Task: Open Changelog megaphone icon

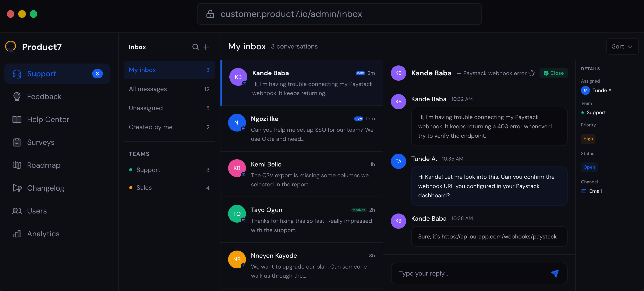Action: pos(17,188)
